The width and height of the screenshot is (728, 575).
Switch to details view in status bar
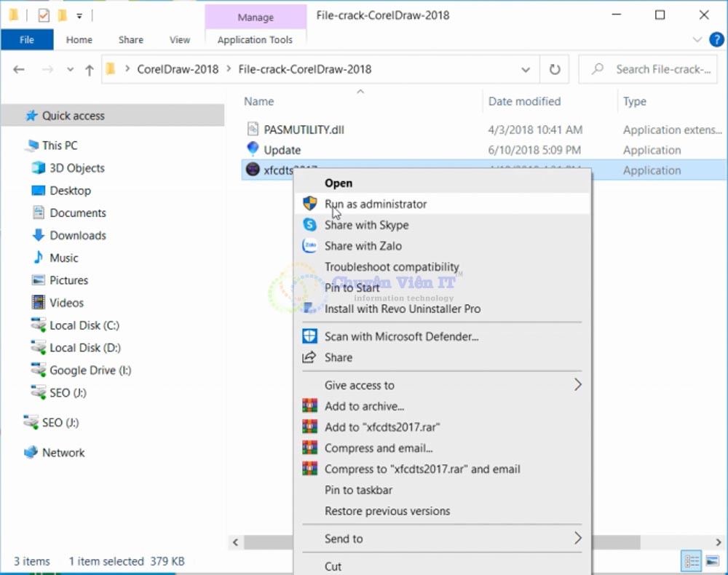(692, 562)
